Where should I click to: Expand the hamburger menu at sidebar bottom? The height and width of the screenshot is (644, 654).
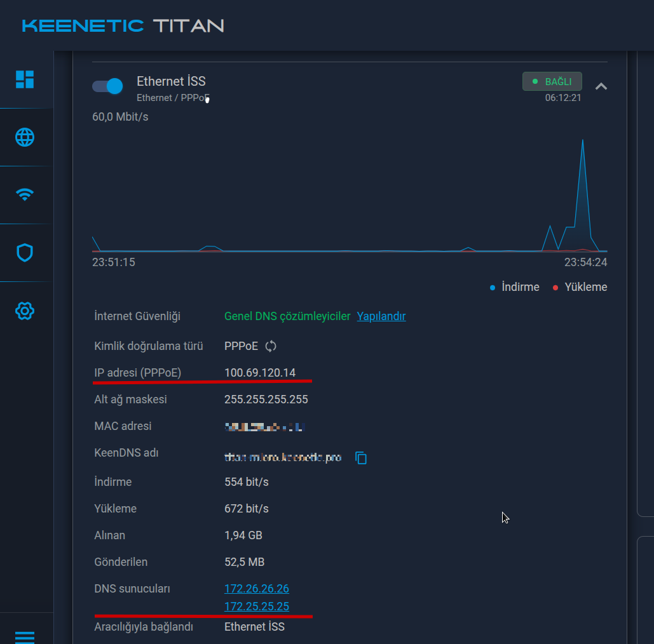(x=25, y=637)
